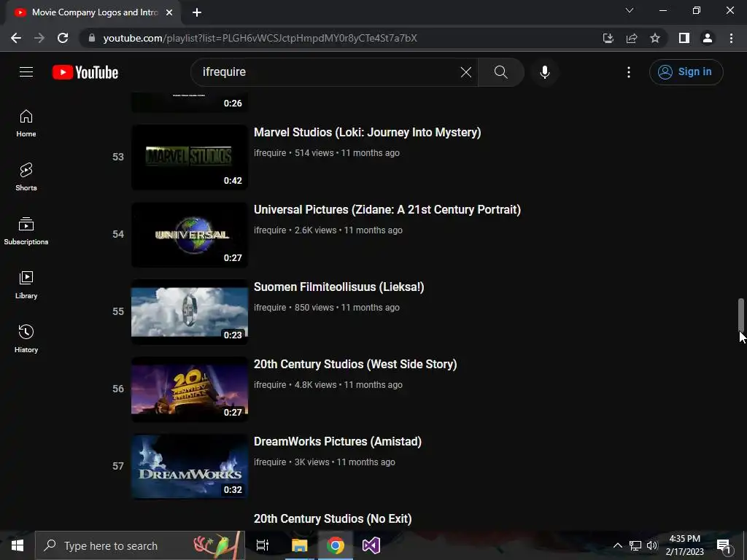
Task: Open the YouTube hamburger guide menu
Action: pos(26,72)
